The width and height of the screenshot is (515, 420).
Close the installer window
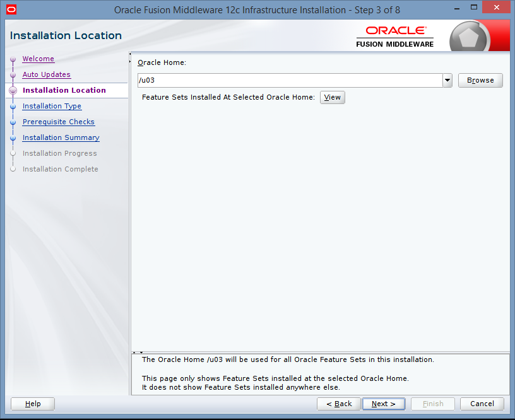click(497, 7)
